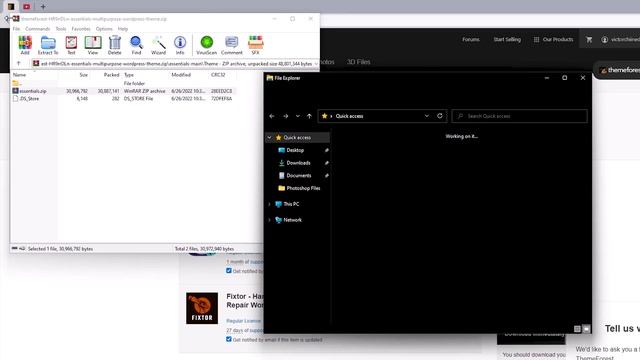Click Forward arrow in File Explorer
640x360 pixels.
pyautogui.click(x=286, y=116)
